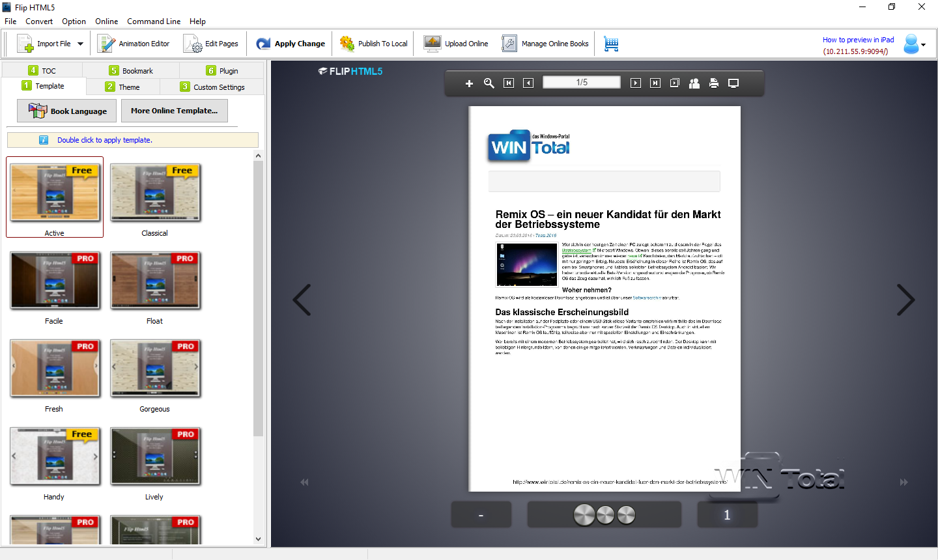Click the 'Das klassische Erscheinungsbild' heading

point(562,313)
